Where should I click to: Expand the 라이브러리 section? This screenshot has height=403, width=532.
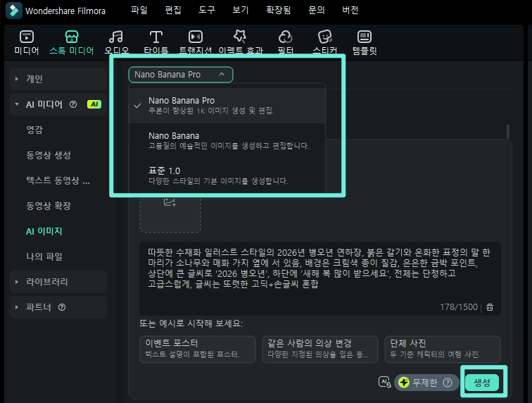pos(58,282)
